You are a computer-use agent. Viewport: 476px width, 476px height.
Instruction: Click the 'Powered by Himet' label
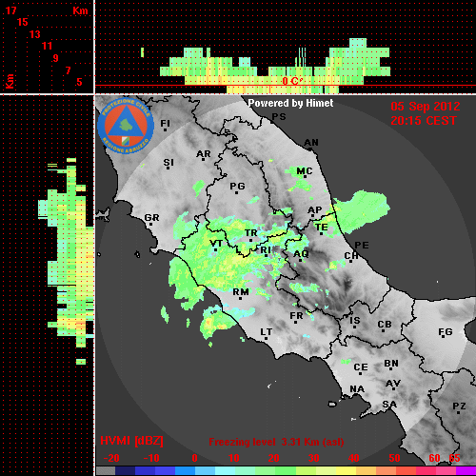click(290, 103)
